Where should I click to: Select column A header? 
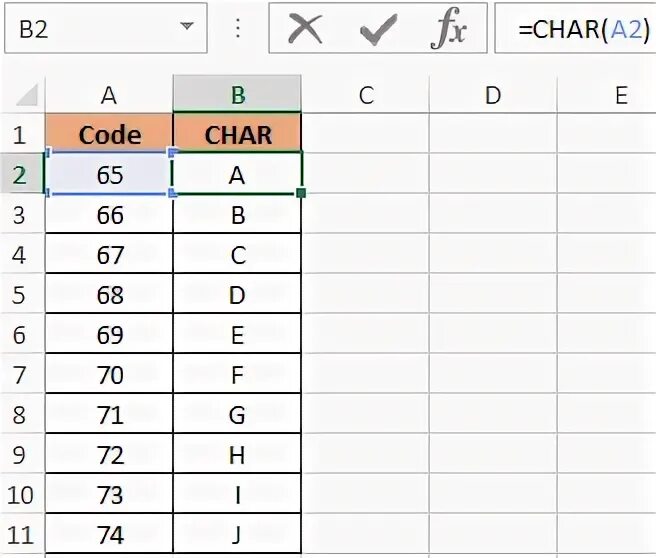coord(109,95)
